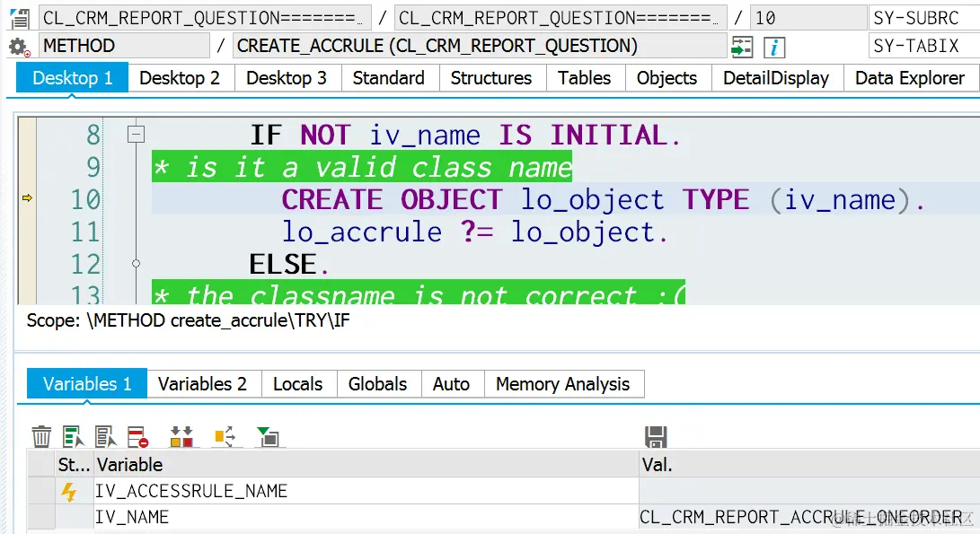This screenshot has height=534, width=980.
Task: Click the empty value cell for IV_ACCESSRULE_NAME
Action: 809,492
